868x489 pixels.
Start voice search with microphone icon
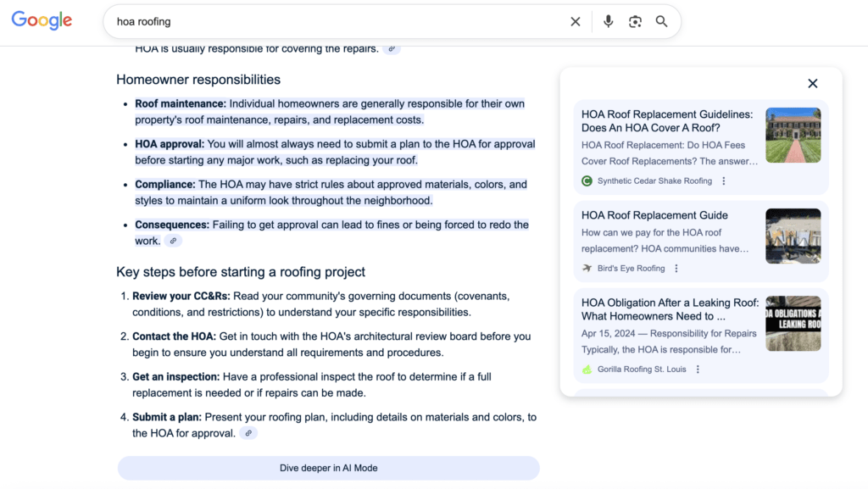pos(608,22)
